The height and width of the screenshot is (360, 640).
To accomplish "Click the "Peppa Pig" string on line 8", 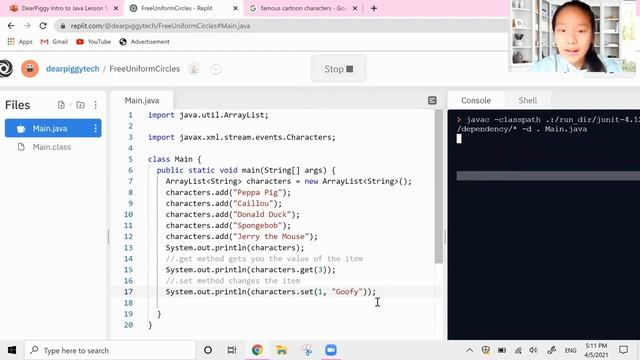I will (x=258, y=193).
